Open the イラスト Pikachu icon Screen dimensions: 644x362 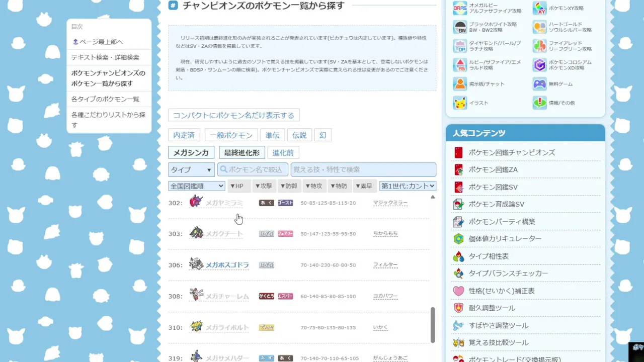point(460,103)
